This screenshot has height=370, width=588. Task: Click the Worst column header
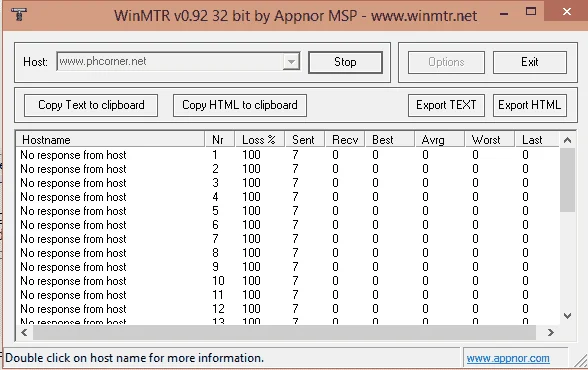[490, 140]
